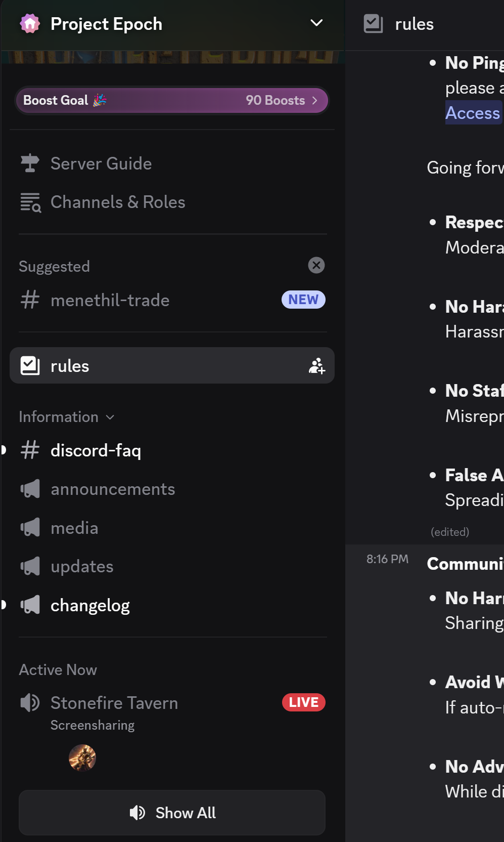Click the changelog megaphone icon
The image size is (504, 842).
point(30,605)
